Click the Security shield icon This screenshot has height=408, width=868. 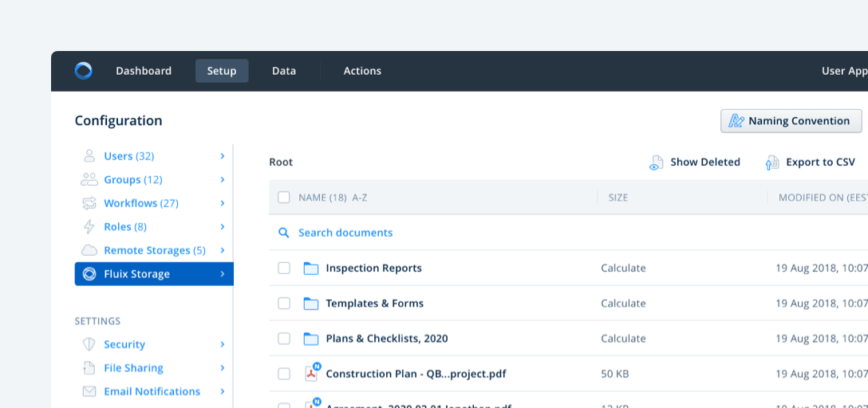[89, 344]
